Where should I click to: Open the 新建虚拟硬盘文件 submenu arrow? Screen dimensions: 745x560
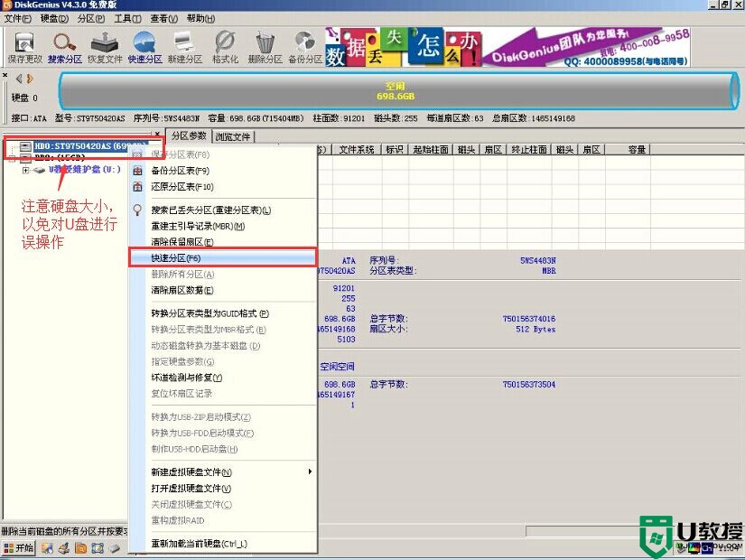coord(310,471)
